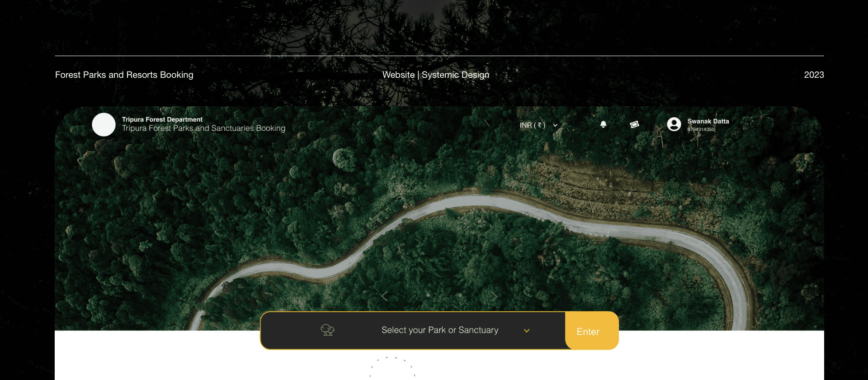This screenshot has height=380, width=868.
Task: Click the Tripura Forest Department title
Action: pos(162,119)
